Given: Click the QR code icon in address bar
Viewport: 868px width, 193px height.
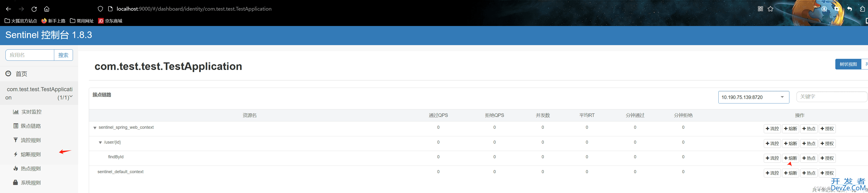Looking at the screenshot, I should click(x=761, y=9).
